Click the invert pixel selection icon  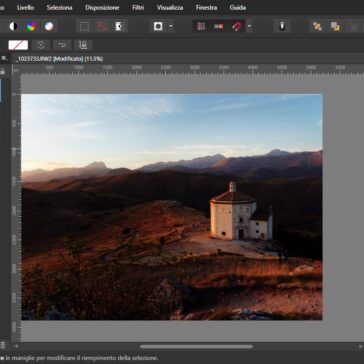click(x=120, y=26)
